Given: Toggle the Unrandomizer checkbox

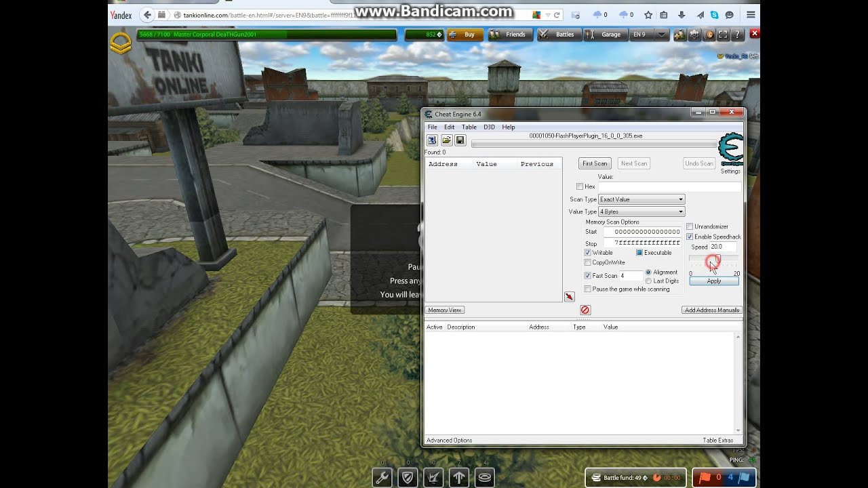Looking at the screenshot, I should (690, 226).
